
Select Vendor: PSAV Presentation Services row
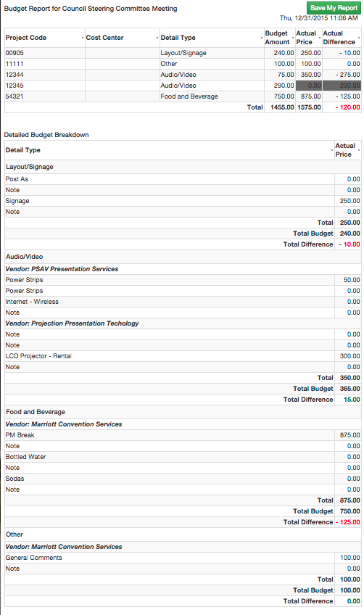[183, 269]
